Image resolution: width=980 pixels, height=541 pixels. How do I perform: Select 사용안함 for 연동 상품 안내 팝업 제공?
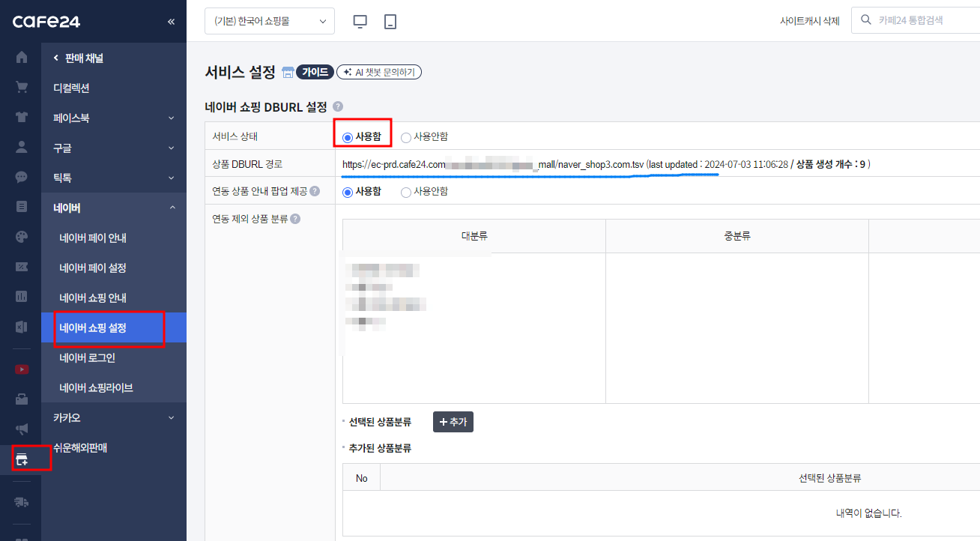click(x=406, y=192)
